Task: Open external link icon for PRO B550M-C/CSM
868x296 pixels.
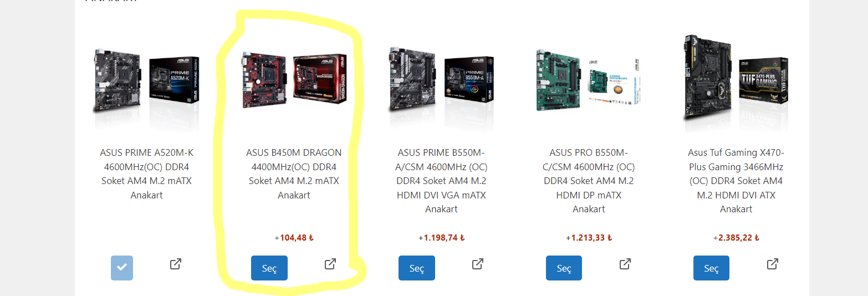Action: (625, 264)
